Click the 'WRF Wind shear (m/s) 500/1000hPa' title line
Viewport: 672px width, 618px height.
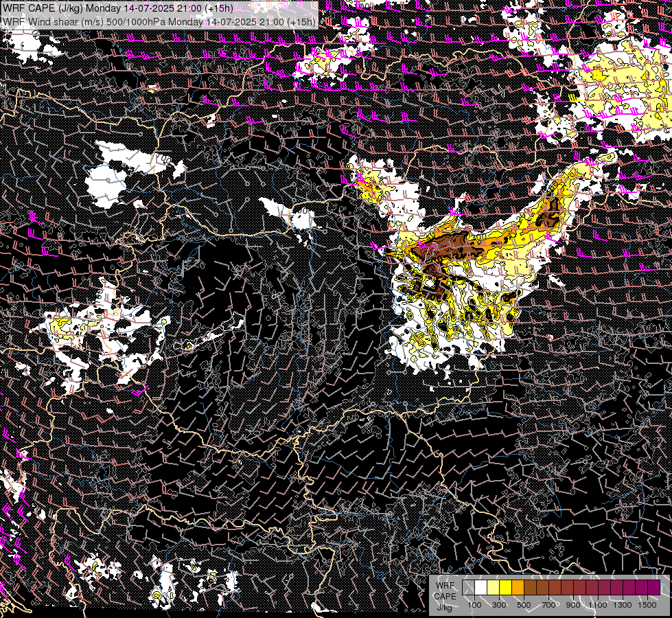click(159, 21)
